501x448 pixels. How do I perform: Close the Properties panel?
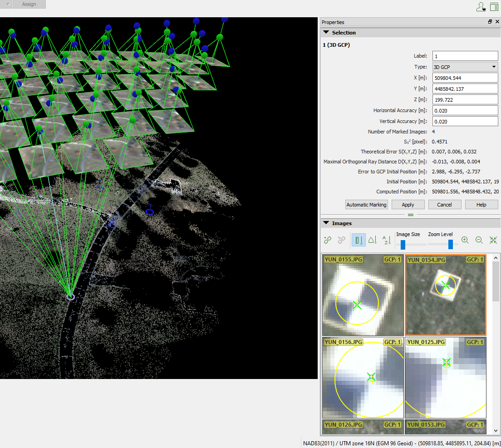point(497,22)
